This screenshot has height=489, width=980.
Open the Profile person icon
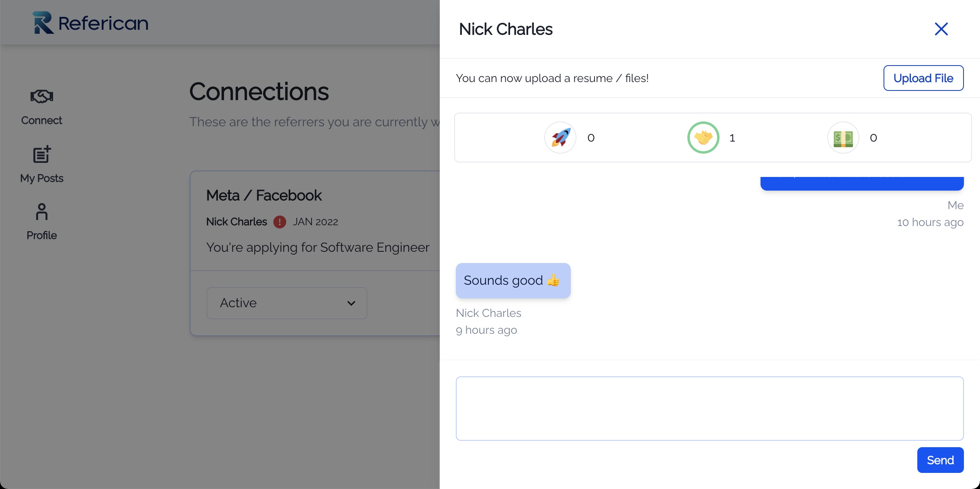pos(42,212)
